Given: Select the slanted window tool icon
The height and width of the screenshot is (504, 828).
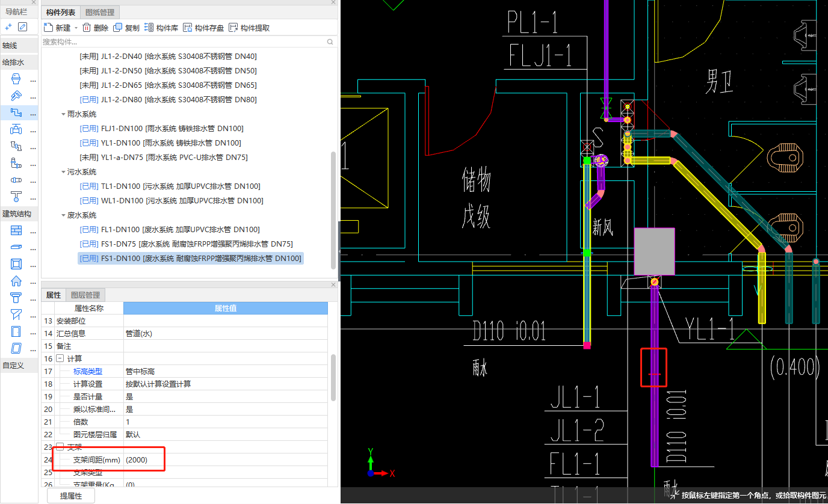Looking at the screenshot, I should tap(16, 348).
